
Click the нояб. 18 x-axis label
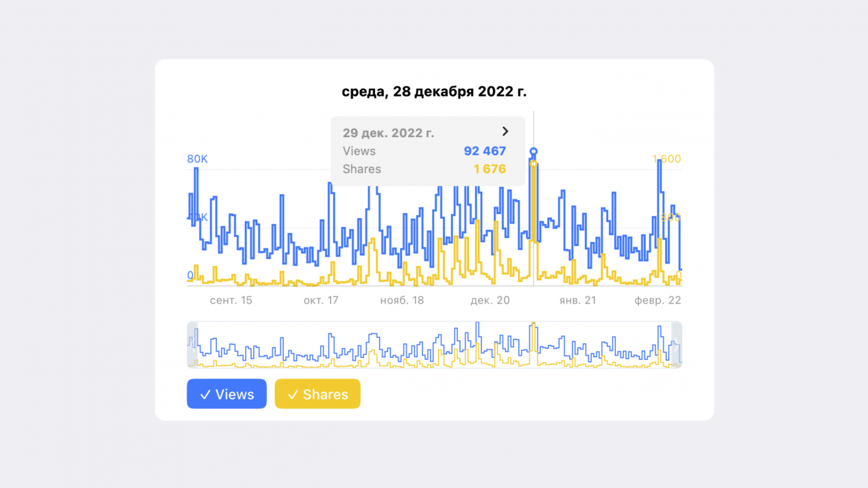[x=402, y=300]
